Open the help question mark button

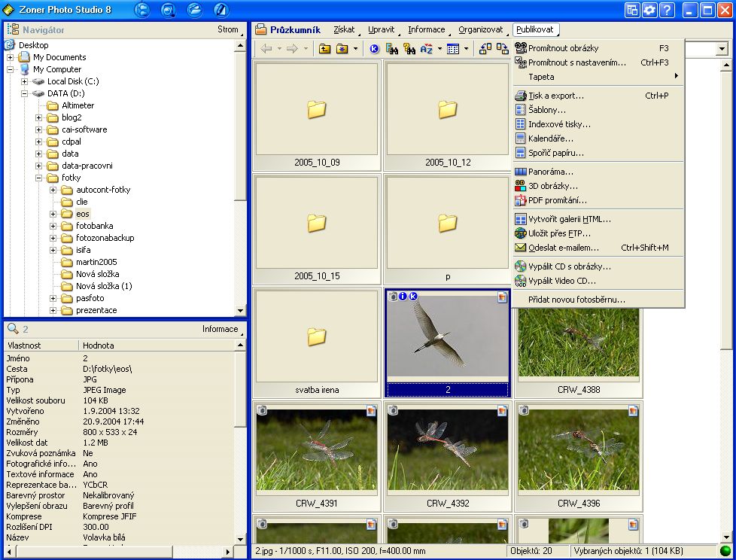pyautogui.click(x=667, y=10)
